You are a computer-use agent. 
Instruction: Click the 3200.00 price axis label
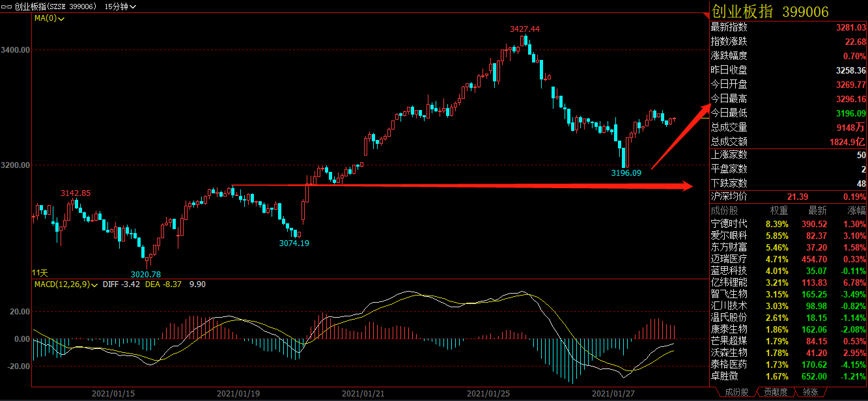pyautogui.click(x=16, y=165)
